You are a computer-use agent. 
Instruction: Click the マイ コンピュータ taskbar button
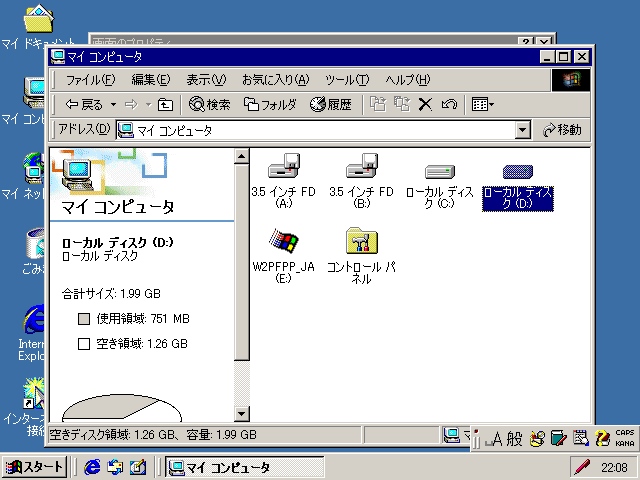[244, 467]
